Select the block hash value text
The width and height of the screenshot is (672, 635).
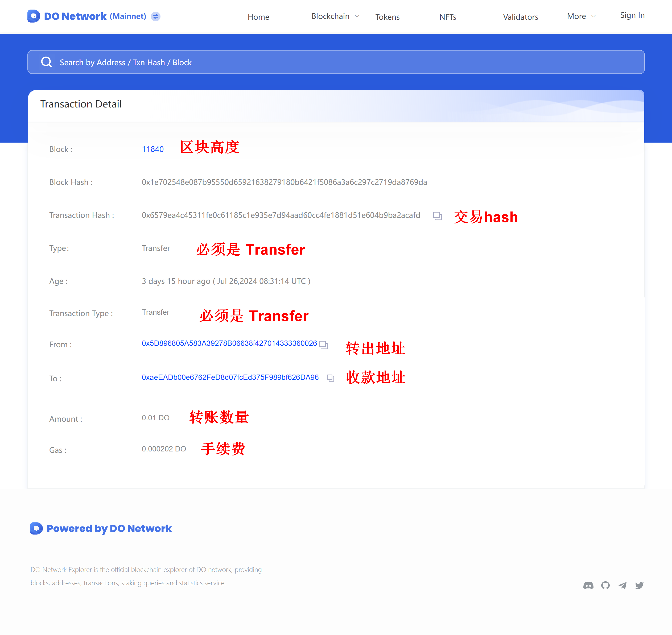[x=284, y=182]
